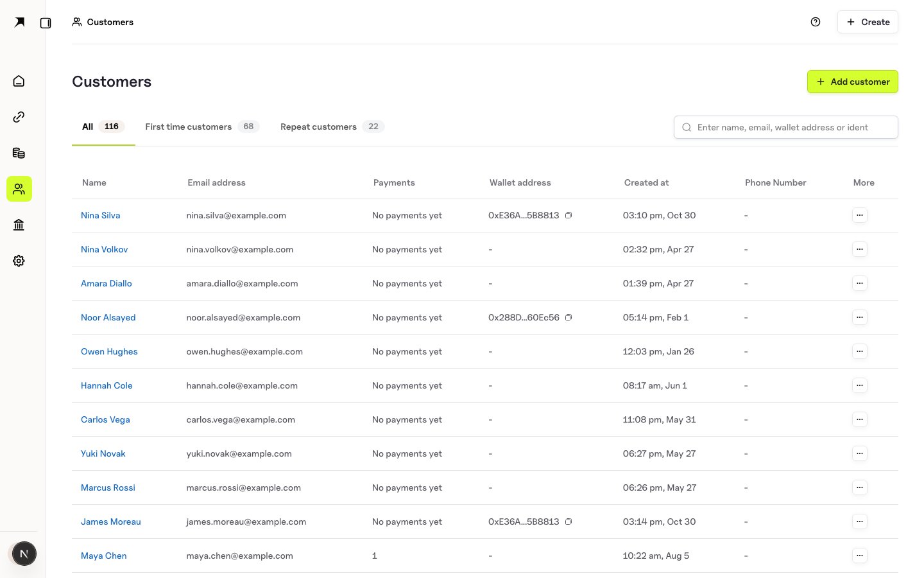Open more options for Marcus Rossi
The image size is (924, 578).
point(860,487)
